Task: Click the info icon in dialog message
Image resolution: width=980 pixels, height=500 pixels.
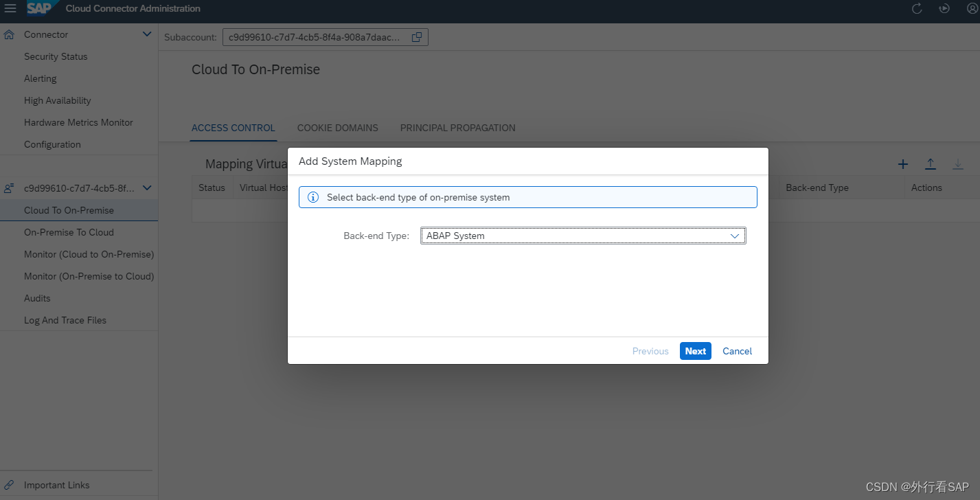Action: pyautogui.click(x=313, y=197)
